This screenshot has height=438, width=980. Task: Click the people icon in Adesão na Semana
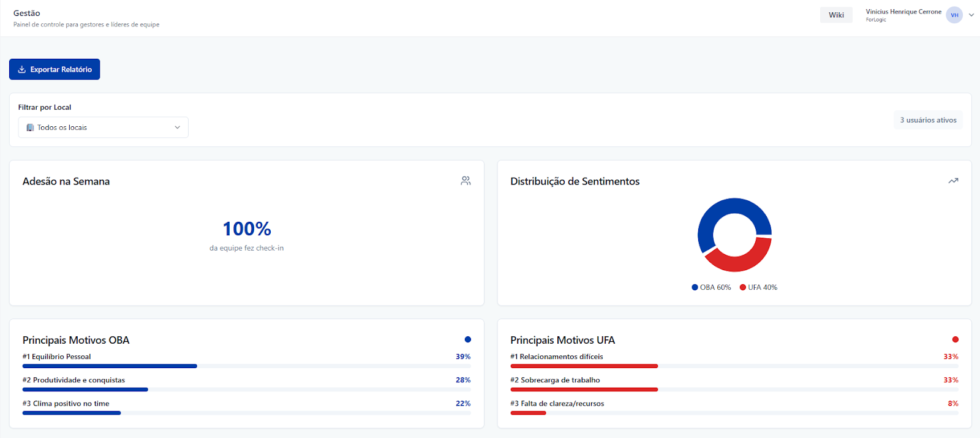(x=466, y=181)
